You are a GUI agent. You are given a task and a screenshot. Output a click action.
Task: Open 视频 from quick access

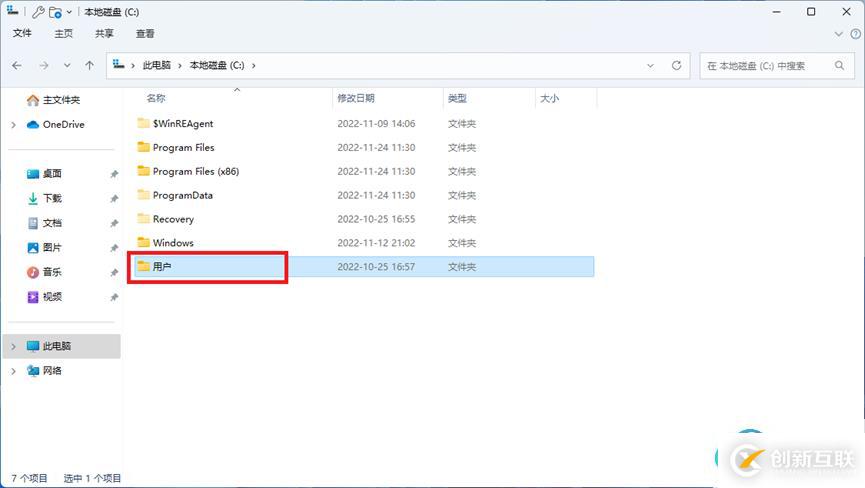click(52, 297)
